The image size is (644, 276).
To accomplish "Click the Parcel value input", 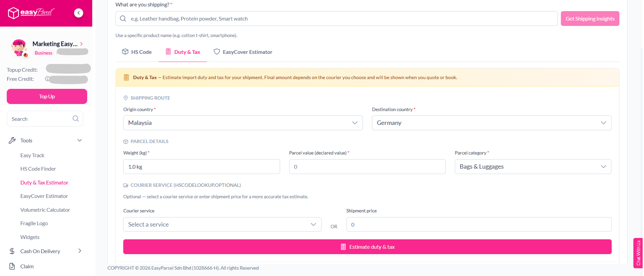I will [x=367, y=167].
